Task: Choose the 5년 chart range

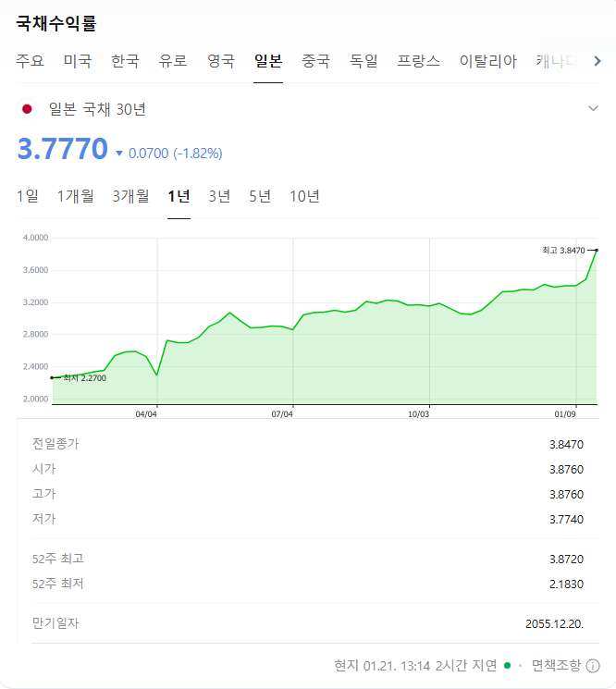Action: pyautogui.click(x=260, y=196)
